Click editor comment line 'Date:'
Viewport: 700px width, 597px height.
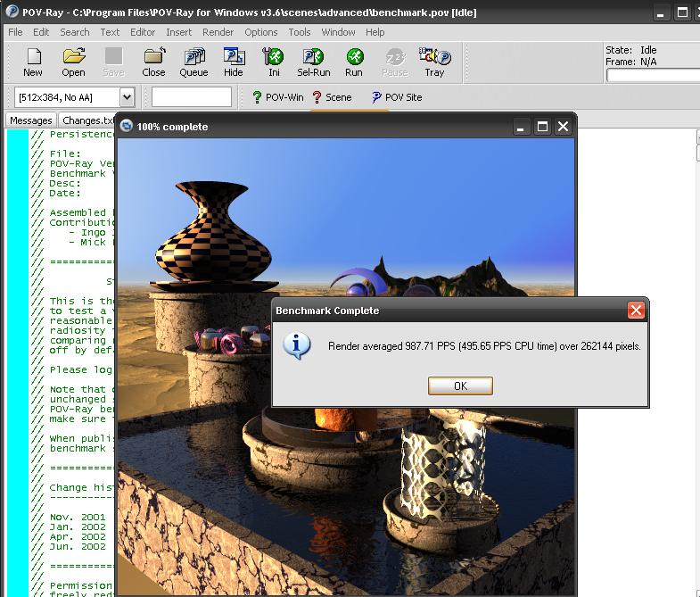click(x=65, y=193)
